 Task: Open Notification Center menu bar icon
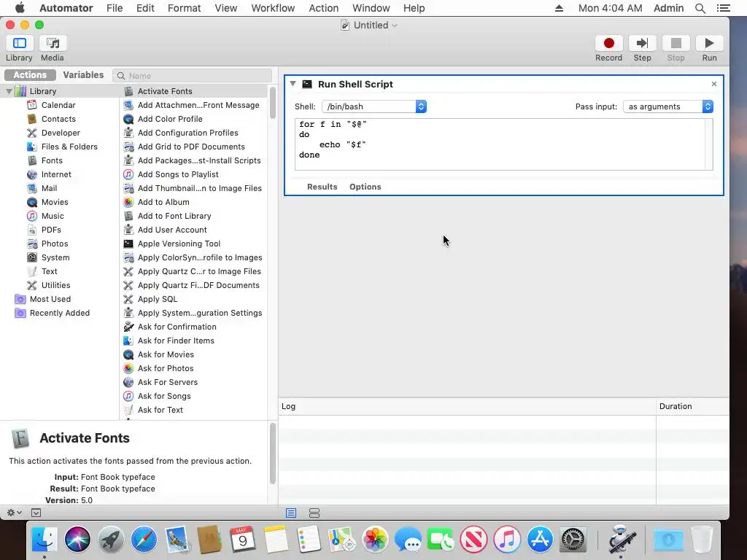(723, 8)
